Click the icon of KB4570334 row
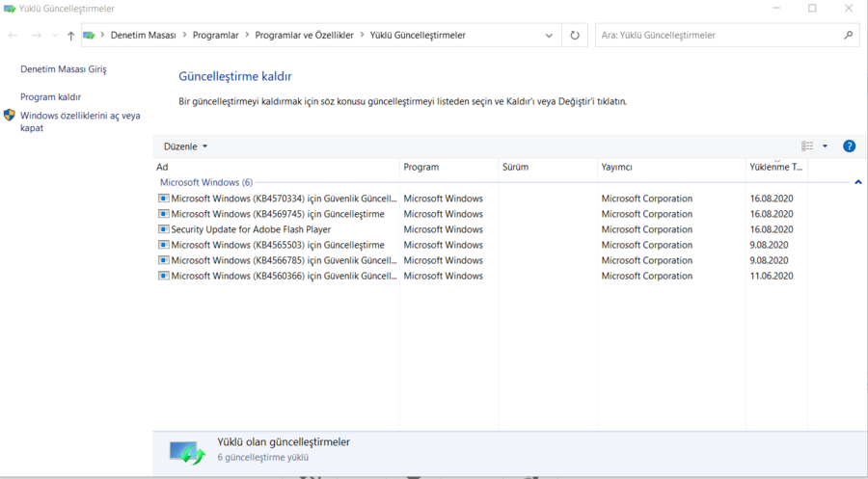 [163, 198]
